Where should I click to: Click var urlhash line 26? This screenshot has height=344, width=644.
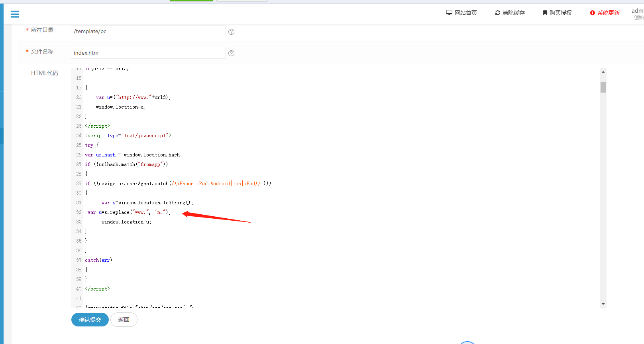pos(134,155)
